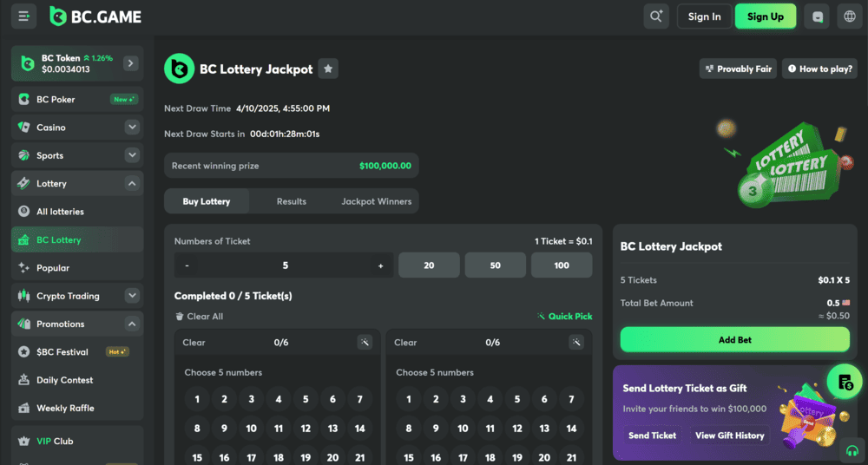This screenshot has width=868, height=465.
Task: Pick number 3 on second ticket
Action: pos(463,399)
